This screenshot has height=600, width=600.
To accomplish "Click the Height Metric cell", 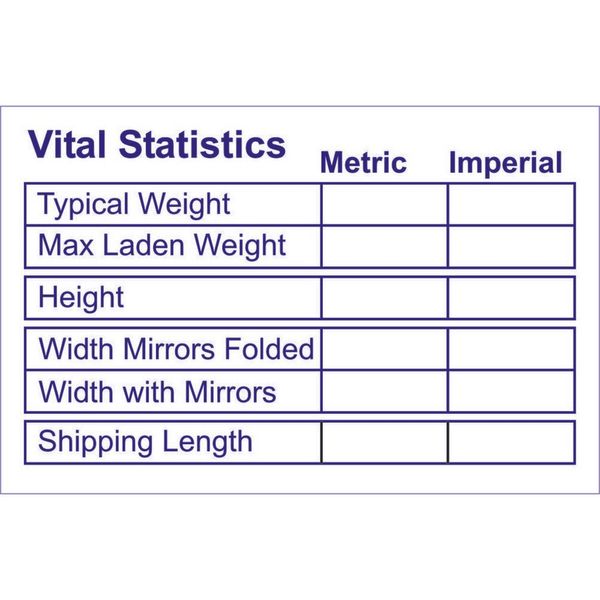I will [x=384, y=297].
